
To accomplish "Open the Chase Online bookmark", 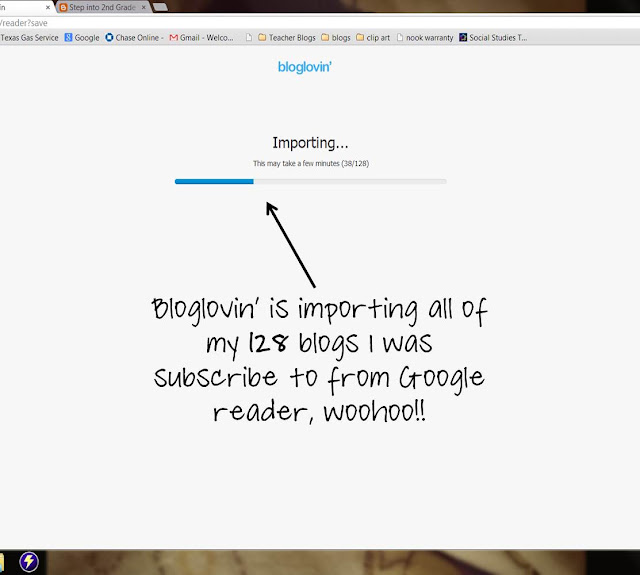I will [x=134, y=38].
